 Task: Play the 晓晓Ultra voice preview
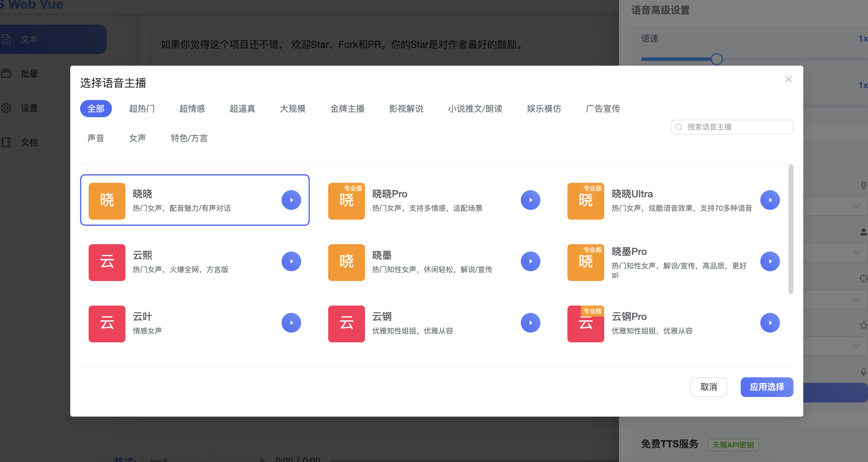point(770,199)
